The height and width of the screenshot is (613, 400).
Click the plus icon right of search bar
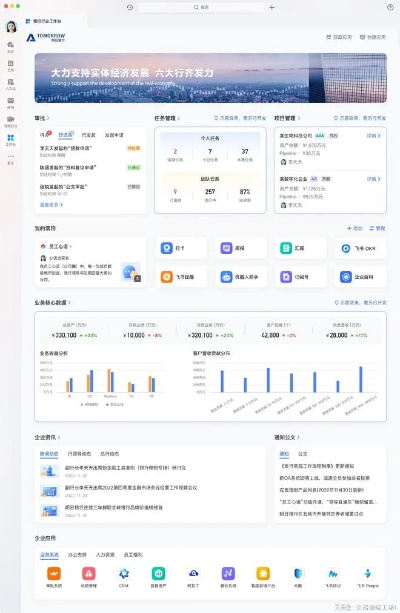point(272,7)
